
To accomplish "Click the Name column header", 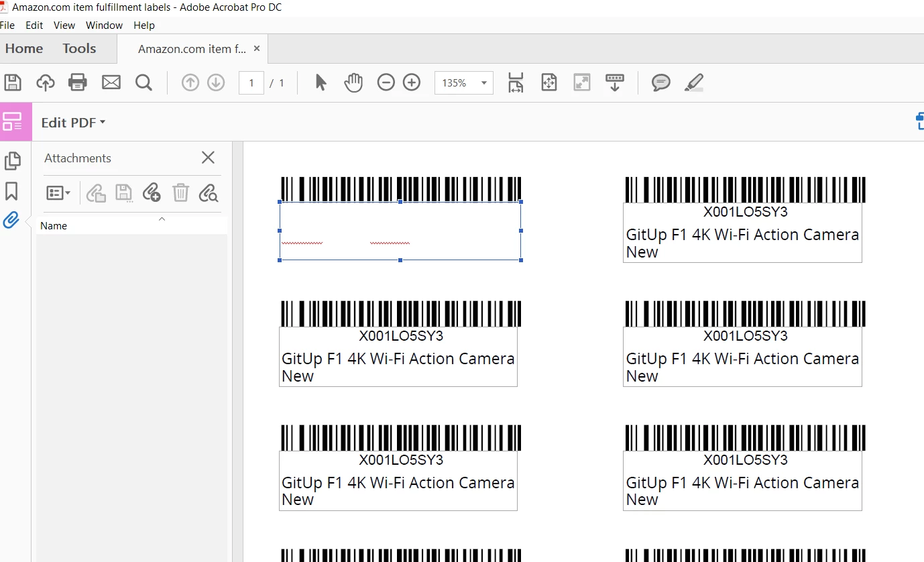I will [54, 226].
